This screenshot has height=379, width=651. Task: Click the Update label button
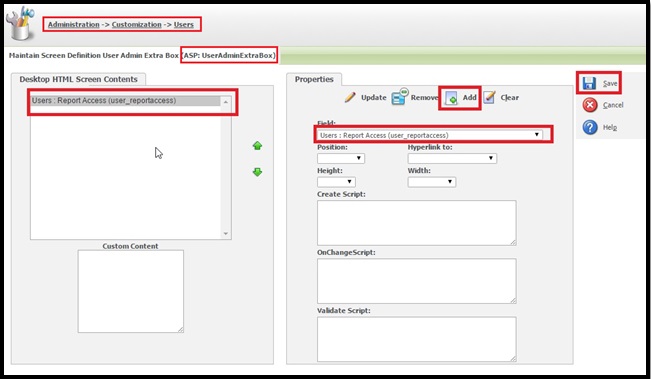374,98
